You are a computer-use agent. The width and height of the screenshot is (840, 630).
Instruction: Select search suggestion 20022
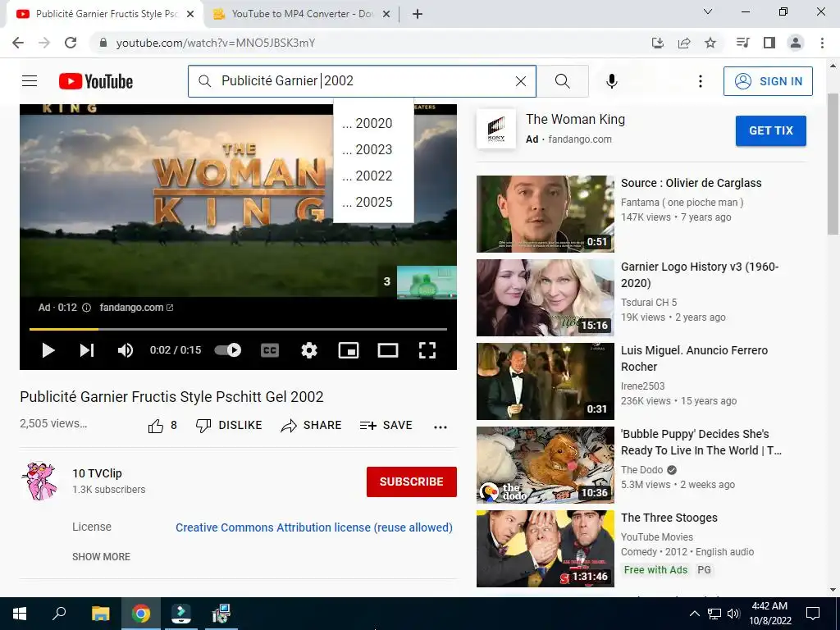click(373, 176)
